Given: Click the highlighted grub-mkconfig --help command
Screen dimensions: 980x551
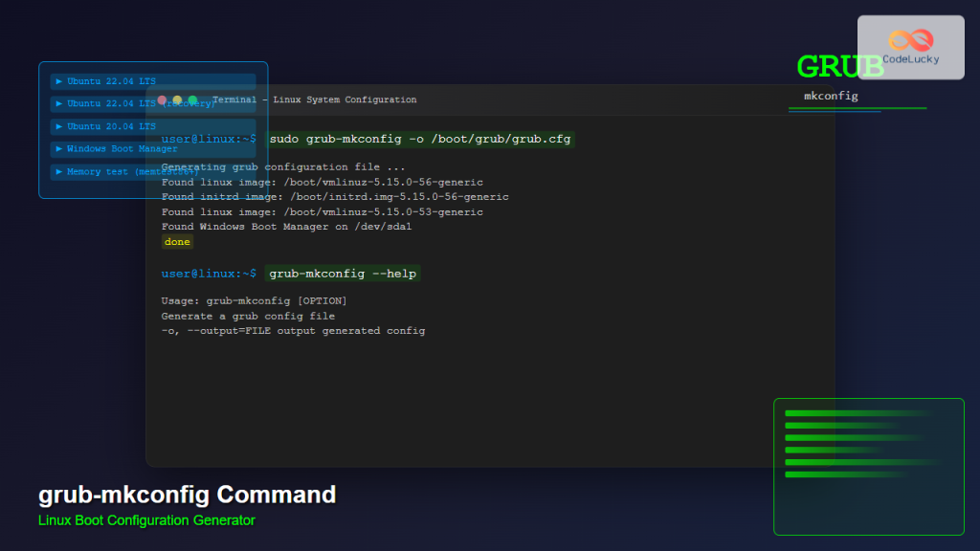Looking at the screenshot, I should pyautogui.click(x=343, y=273).
